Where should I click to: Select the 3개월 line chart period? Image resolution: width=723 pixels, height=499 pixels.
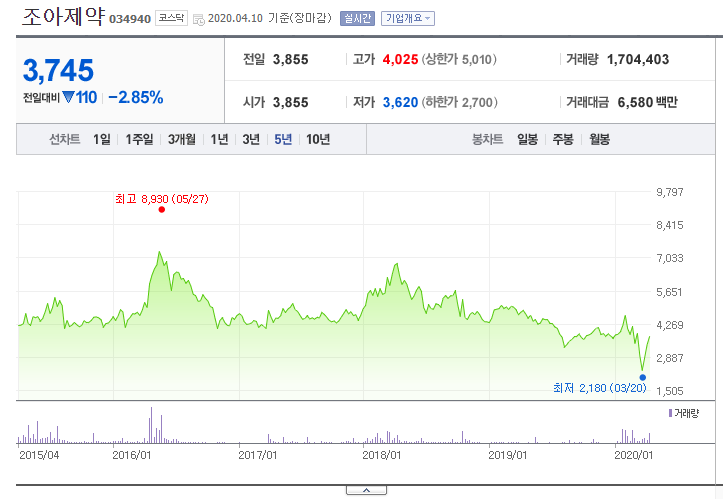coord(182,139)
